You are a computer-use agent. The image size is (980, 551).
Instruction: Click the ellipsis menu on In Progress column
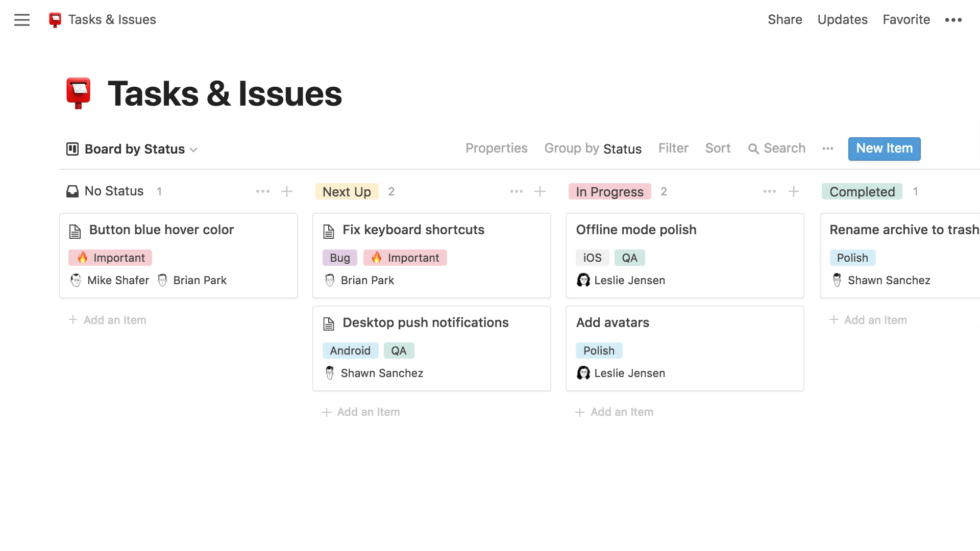click(x=769, y=191)
